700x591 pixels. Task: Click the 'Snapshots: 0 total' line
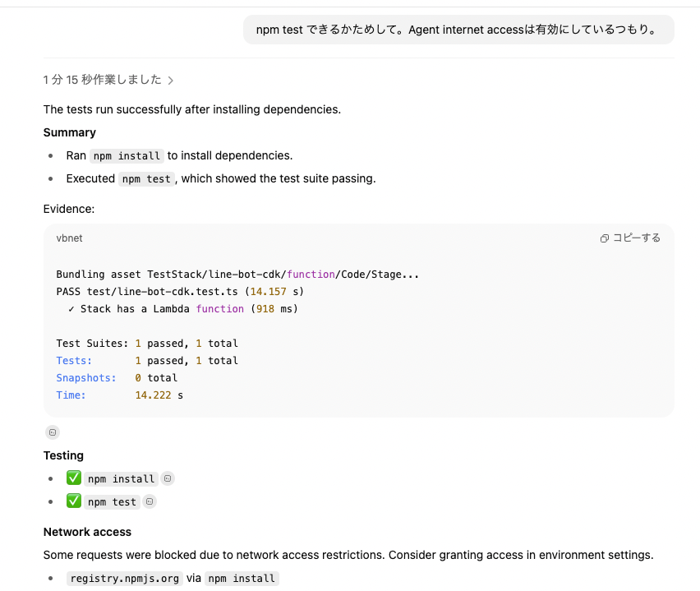(117, 378)
